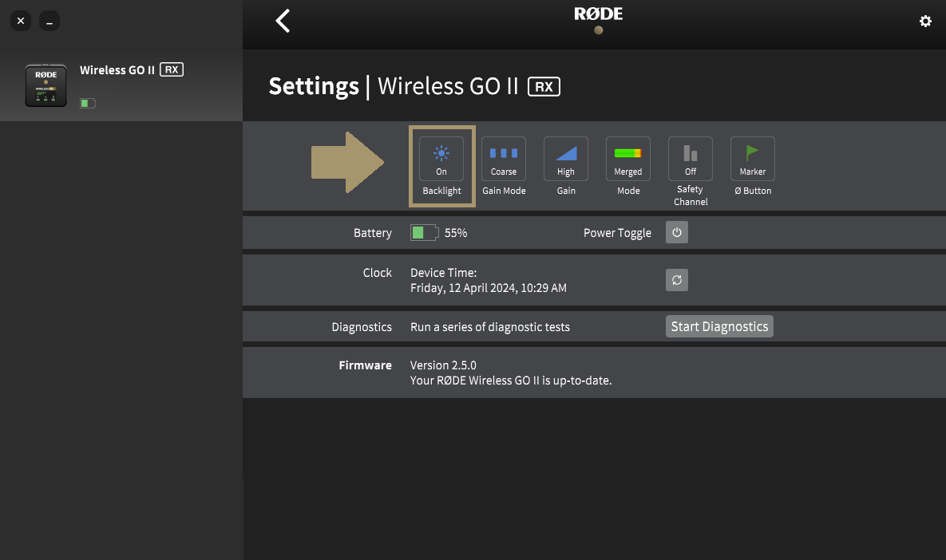Click the Power Toggle button
The image size is (946, 560).
click(677, 232)
